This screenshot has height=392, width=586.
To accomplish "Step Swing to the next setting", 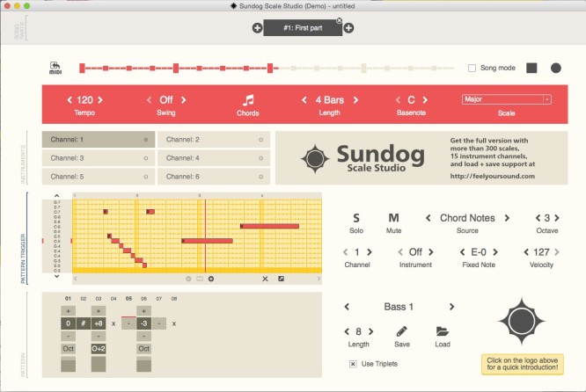I will [184, 99].
